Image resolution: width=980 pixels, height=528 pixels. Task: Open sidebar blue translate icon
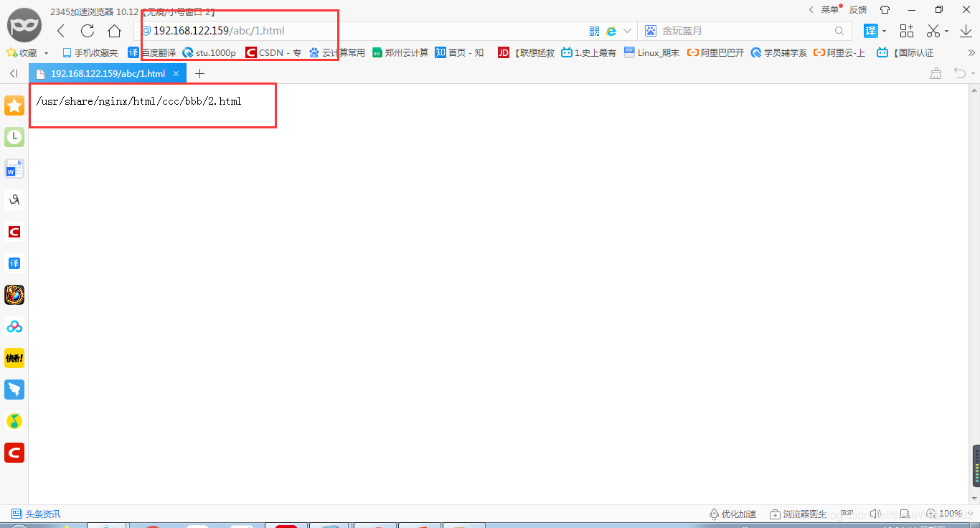(14, 263)
